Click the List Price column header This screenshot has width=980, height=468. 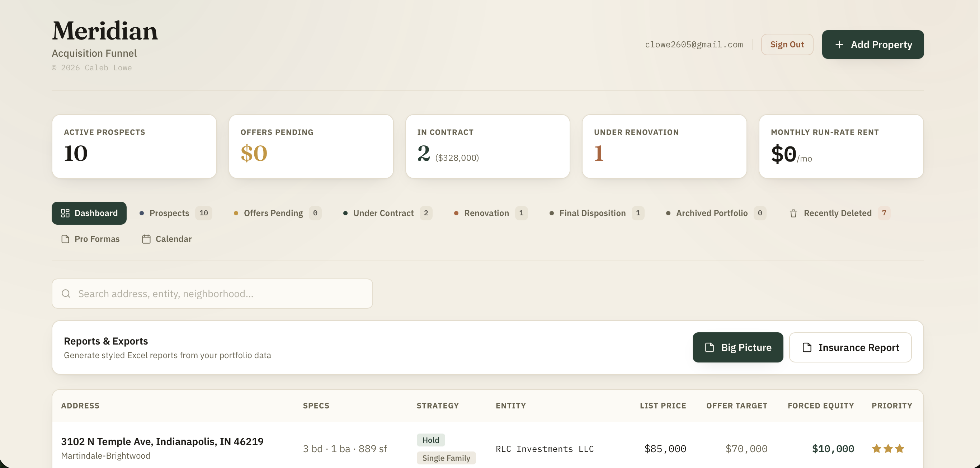click(663, 406)
